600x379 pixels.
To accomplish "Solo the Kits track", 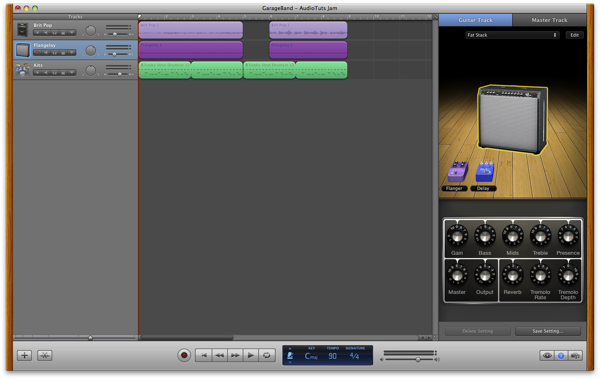I will [x=55, y=73].
